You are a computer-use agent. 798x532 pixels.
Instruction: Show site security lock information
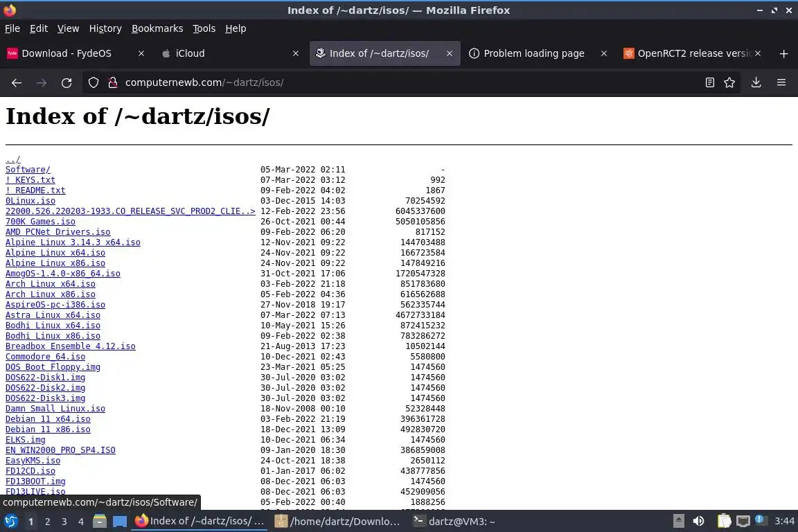pos(113,82)
